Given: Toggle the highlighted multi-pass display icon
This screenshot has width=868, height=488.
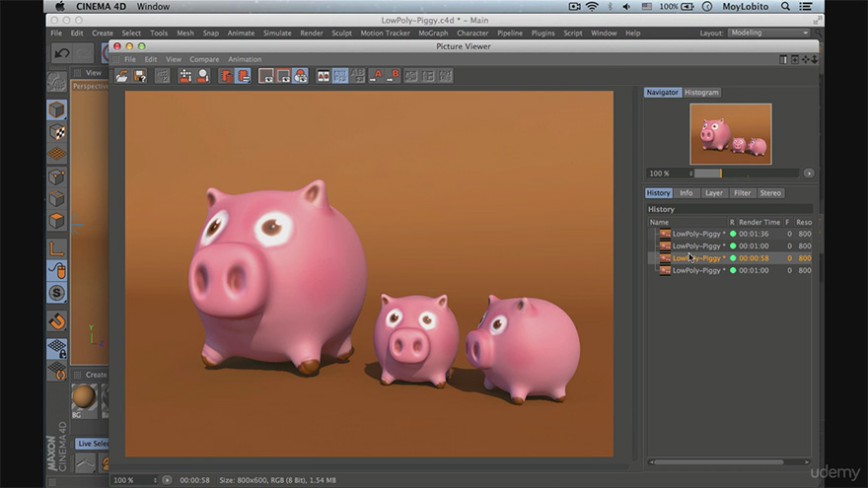Looking at the screenshot, I should point(301,76).
